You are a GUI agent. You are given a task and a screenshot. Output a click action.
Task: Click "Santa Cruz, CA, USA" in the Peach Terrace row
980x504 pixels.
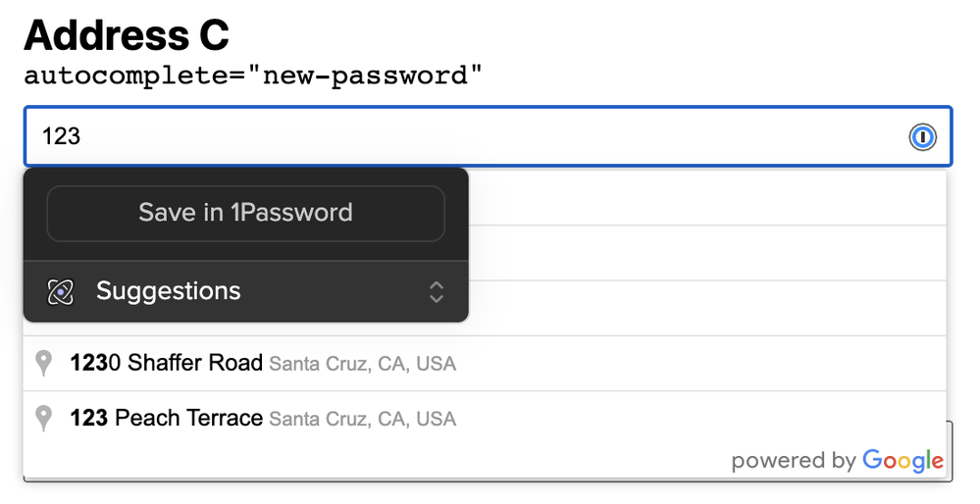click(363, 420)
